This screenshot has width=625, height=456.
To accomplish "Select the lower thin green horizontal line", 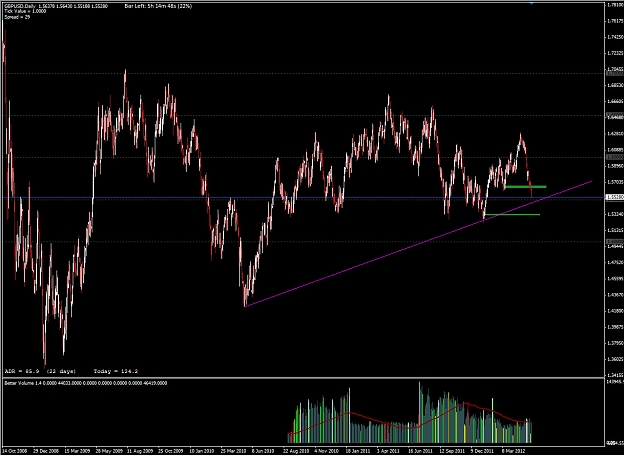I will pyautogui.click(x=512, y=215).
